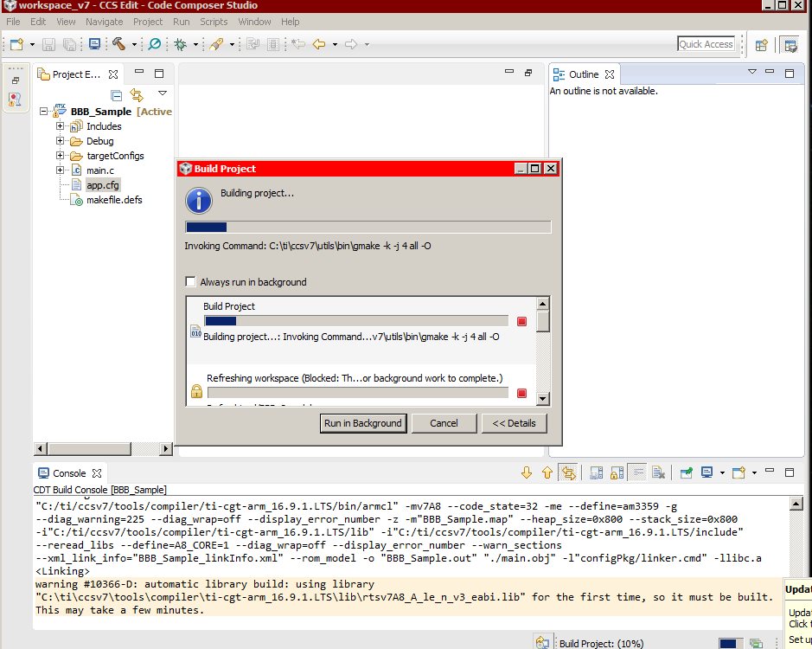Click job list scrollbar down arrow
Screen dimensions: 812x649
pos(542,398)
